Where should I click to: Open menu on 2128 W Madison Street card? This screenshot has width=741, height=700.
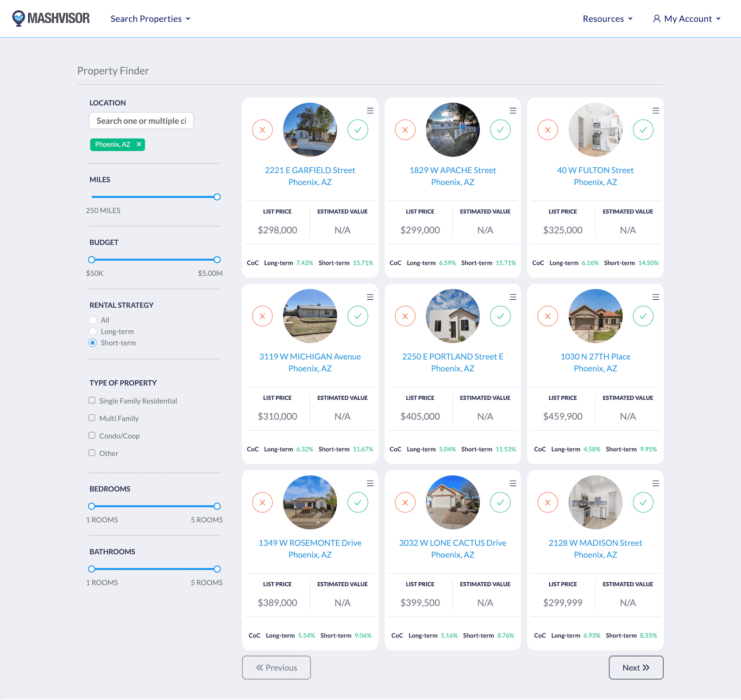coord(656,483)
